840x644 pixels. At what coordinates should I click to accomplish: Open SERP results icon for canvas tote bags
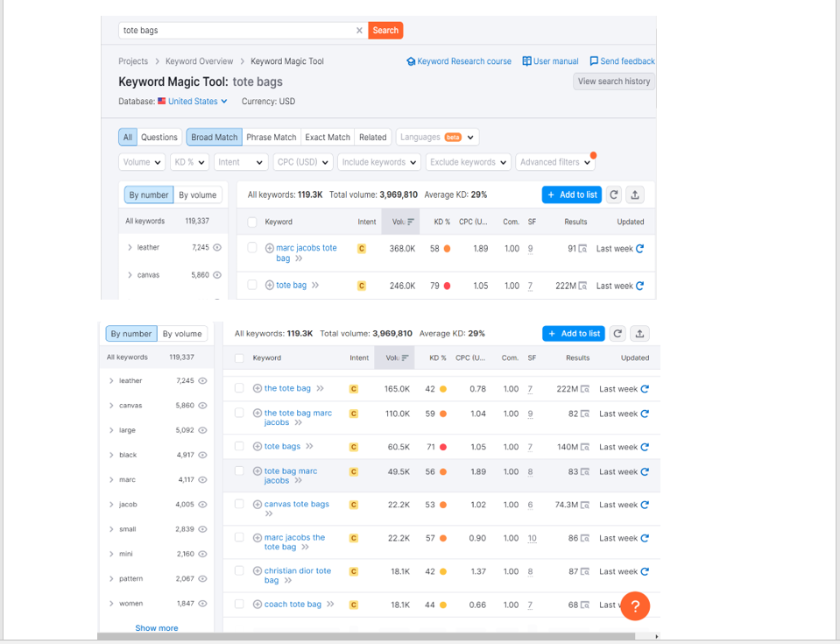(x=585, y=506)
